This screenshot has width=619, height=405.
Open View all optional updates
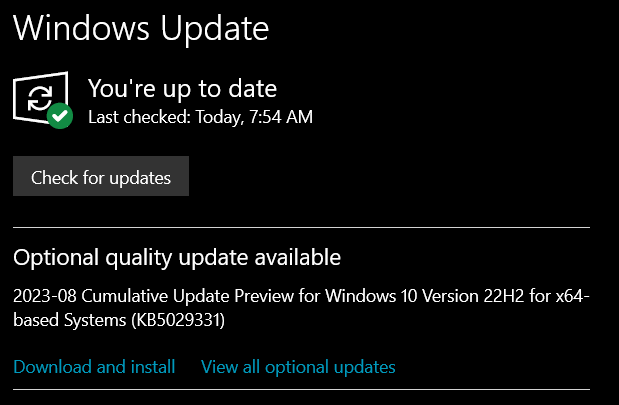click(x=298, y=367)
